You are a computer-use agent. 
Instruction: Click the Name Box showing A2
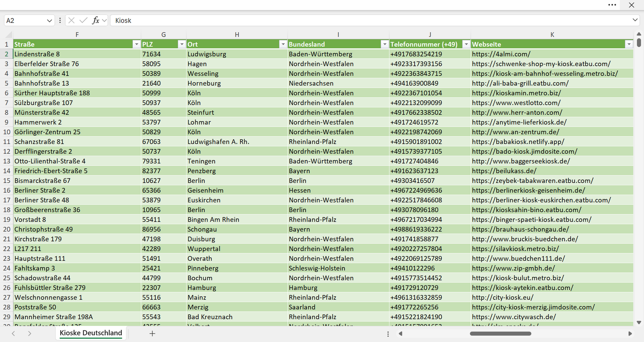25,20
